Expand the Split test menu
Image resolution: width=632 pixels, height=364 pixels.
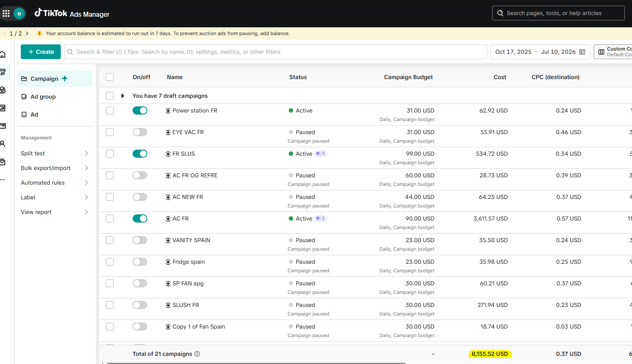(55, 153)
